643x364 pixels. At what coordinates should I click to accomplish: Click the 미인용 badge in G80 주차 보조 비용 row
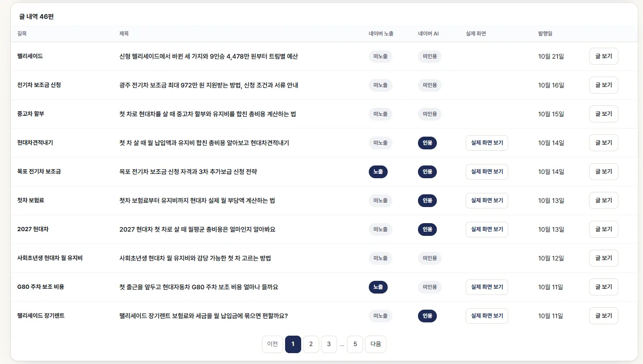tap(430, 287)
